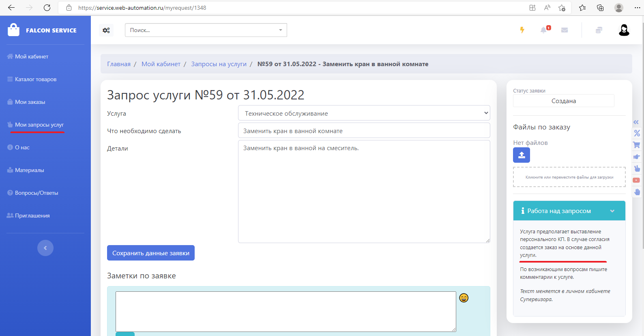Click the settings gears icon near search
Viewport: 644px width, 336px height.
[106, 30]
